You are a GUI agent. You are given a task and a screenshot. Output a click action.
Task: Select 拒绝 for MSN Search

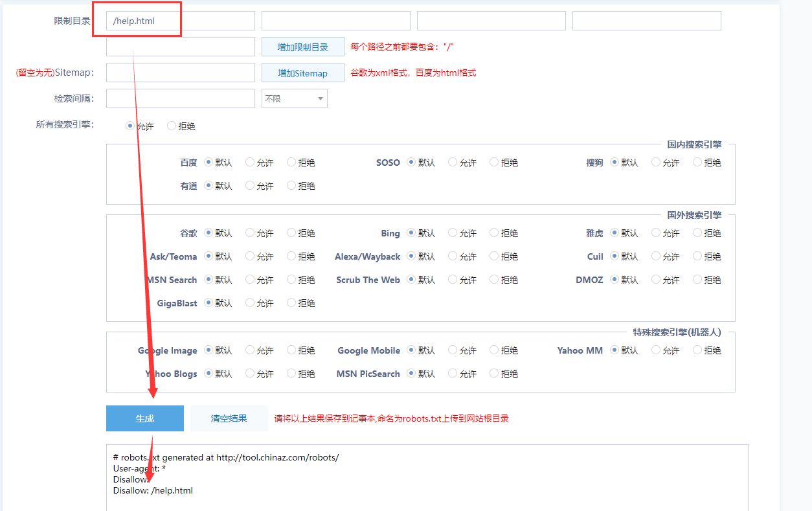click(x=291, y=280)
